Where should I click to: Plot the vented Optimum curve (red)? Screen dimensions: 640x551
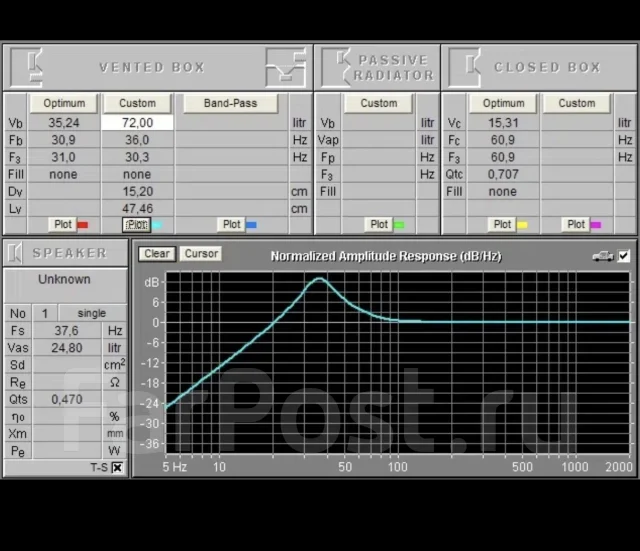(x=63, y=224)
